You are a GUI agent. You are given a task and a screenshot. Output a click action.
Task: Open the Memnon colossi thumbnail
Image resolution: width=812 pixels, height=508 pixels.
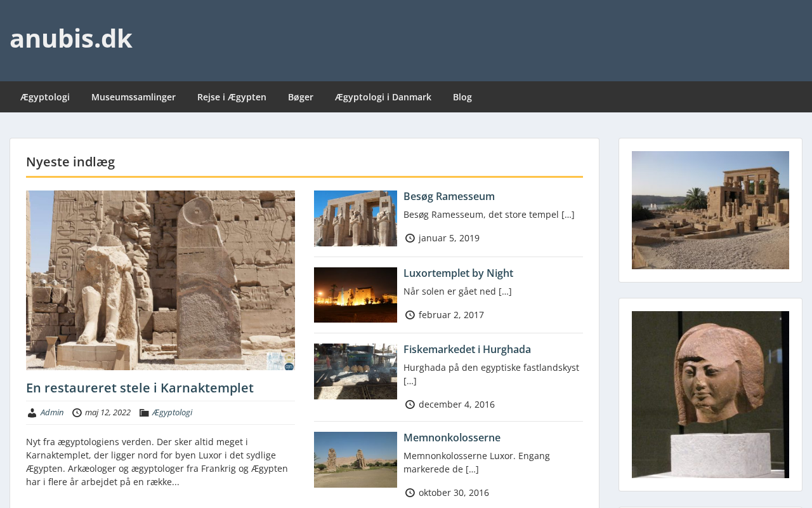tap(355, 460)
